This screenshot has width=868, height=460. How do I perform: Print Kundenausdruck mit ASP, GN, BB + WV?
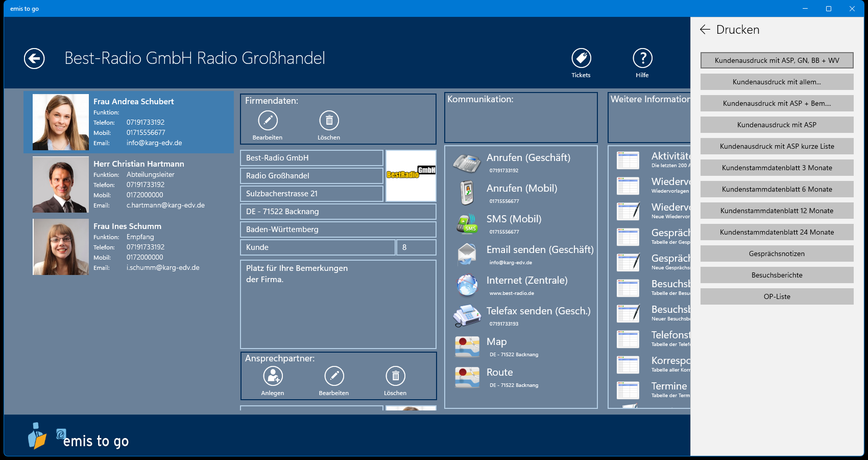(777, 60)
